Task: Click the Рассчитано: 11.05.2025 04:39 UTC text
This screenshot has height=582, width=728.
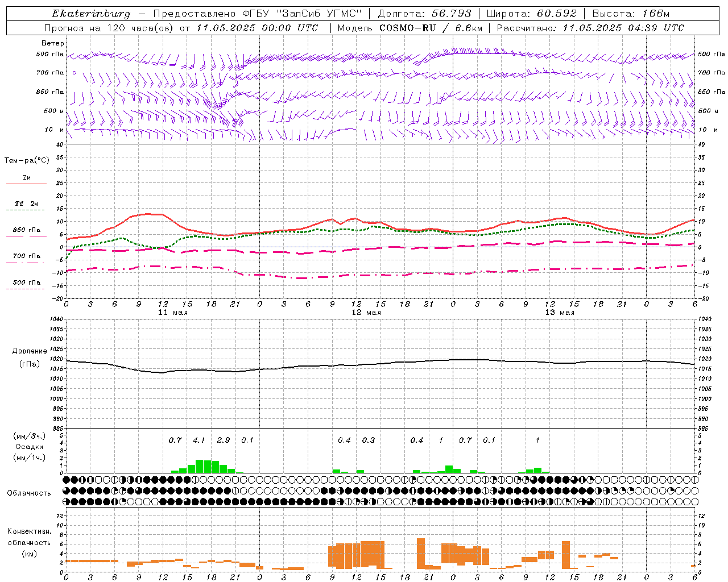Action: pyautogui.click(x=590, y=28)
